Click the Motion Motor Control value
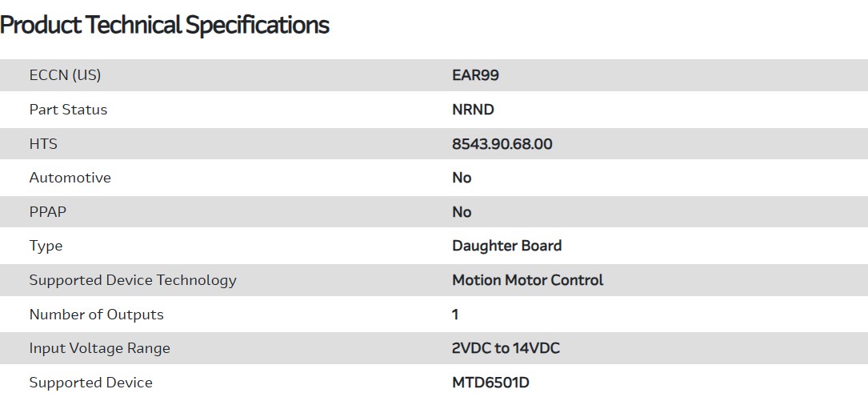Image resolution: width=868 pixels, height=393 pixels. click(527, 280)
